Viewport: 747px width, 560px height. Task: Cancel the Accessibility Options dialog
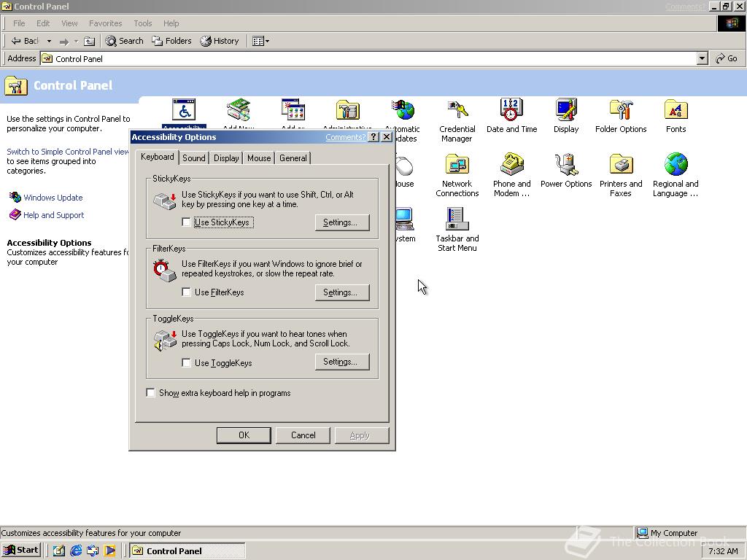(303, 435)
